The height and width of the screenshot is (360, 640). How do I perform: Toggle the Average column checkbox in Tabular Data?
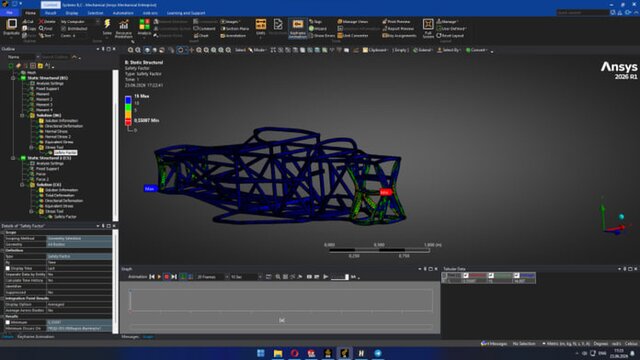[516, 276]
